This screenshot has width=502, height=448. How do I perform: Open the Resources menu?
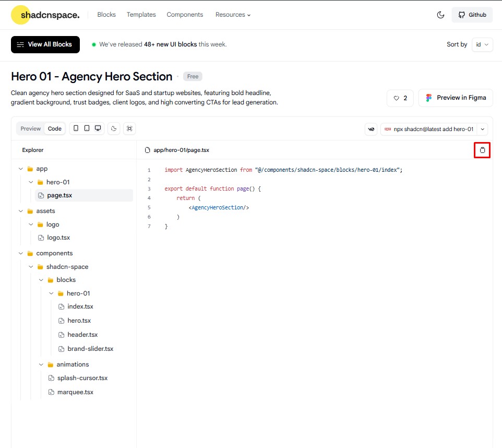233,15
